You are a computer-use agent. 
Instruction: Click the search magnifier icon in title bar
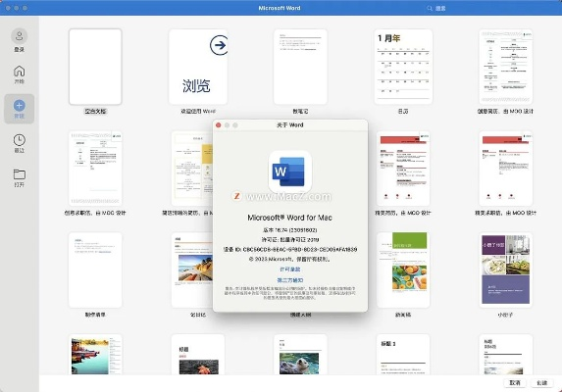point(430,8)
